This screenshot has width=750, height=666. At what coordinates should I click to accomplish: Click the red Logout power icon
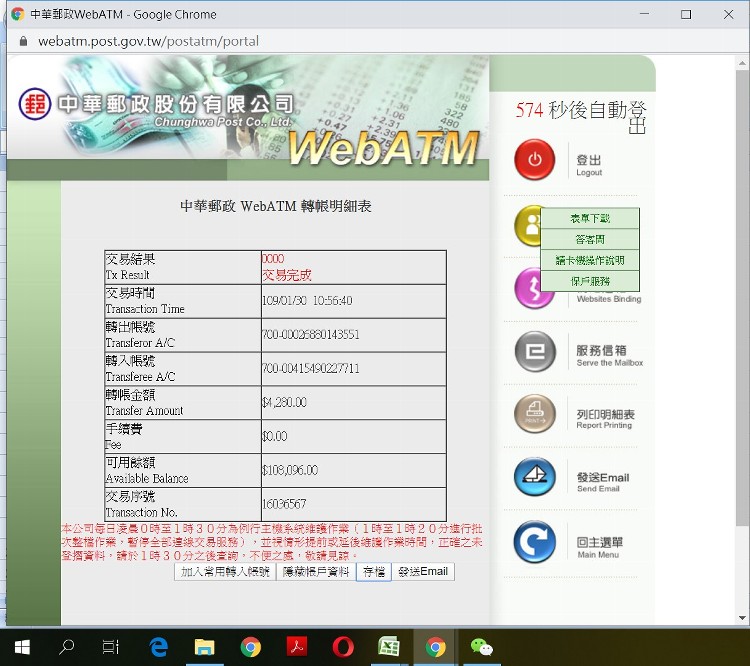coord(534,159)
